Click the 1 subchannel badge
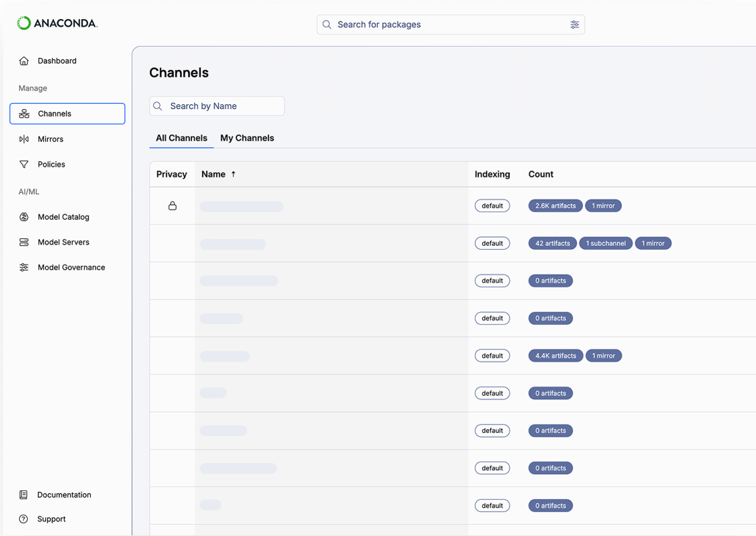Screen dimensions: 756x536 (x=605, y=243)
